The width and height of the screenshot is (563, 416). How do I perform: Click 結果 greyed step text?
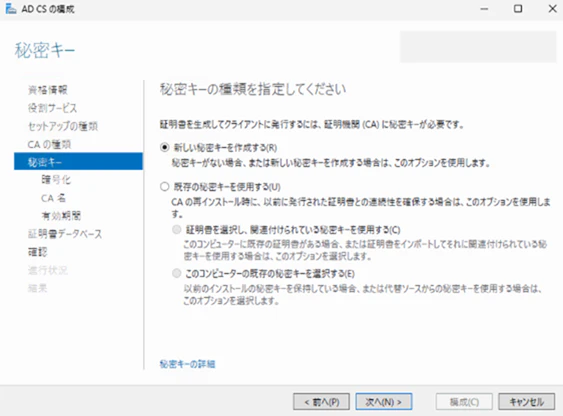pos(37,288)
